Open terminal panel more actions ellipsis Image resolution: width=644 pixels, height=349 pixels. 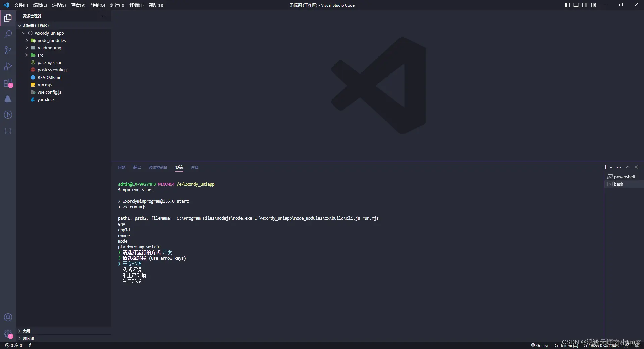tap(619, 167)
